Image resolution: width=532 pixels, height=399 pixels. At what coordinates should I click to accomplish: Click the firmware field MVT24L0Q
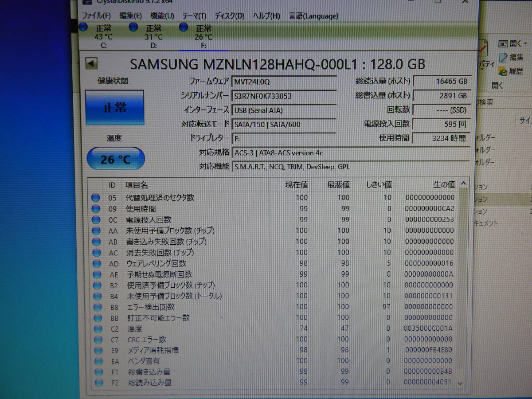284,82
